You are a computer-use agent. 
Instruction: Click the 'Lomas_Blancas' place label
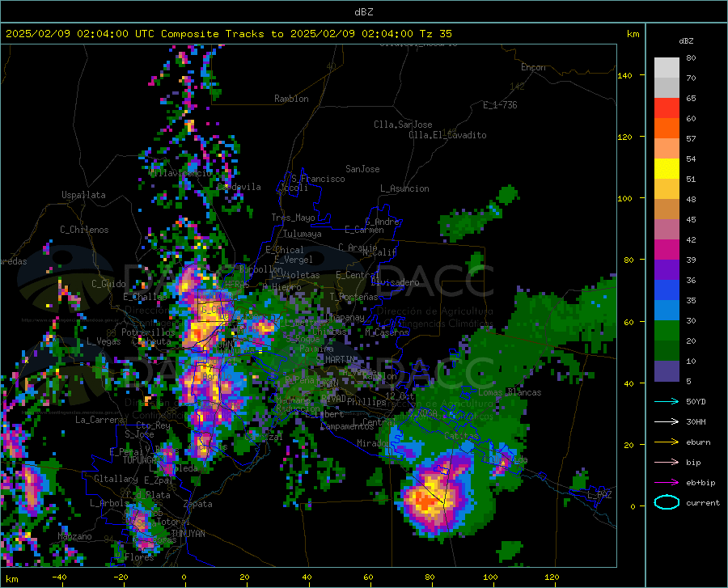pos(510,392)
